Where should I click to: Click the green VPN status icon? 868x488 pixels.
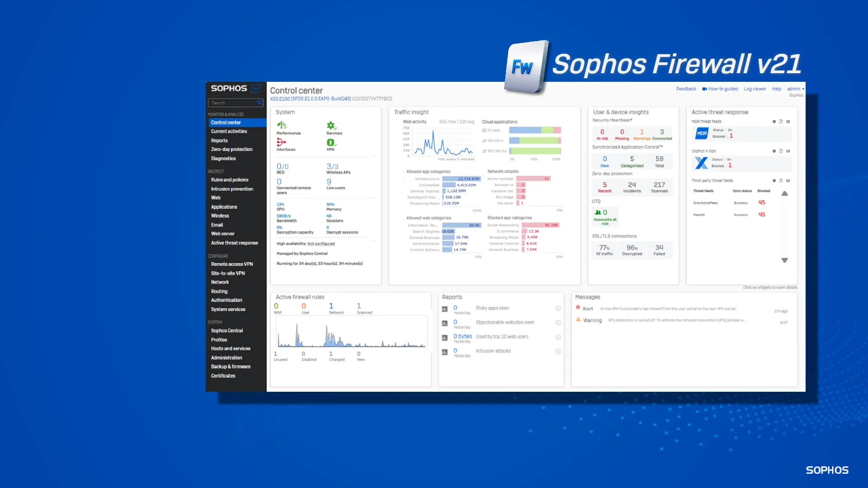click(330, 143)
